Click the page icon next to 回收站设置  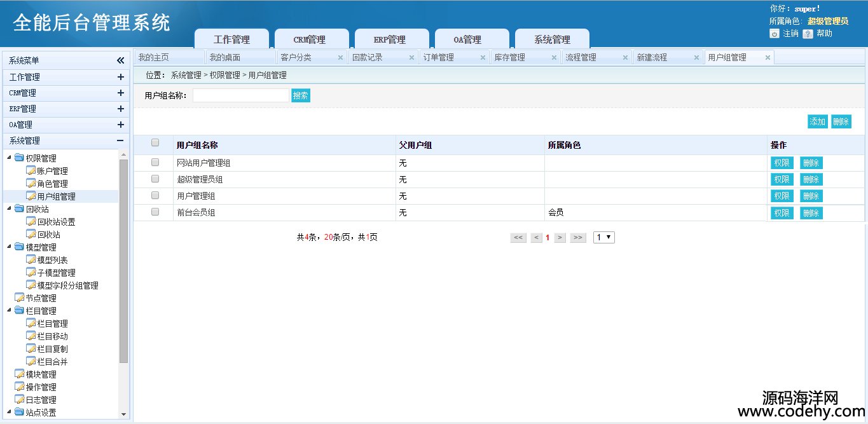pyautogui.click(x=31, y=221)
